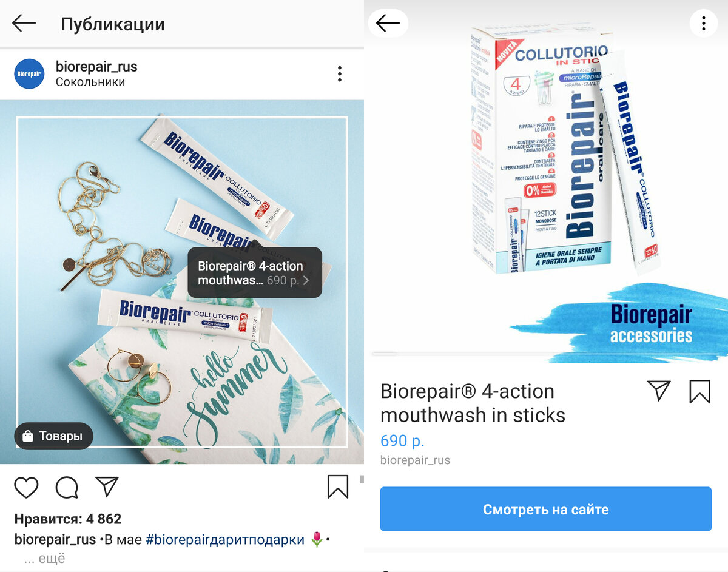Go back from the product page
This screenshot has width=728, height=572.
click(388, 24)
